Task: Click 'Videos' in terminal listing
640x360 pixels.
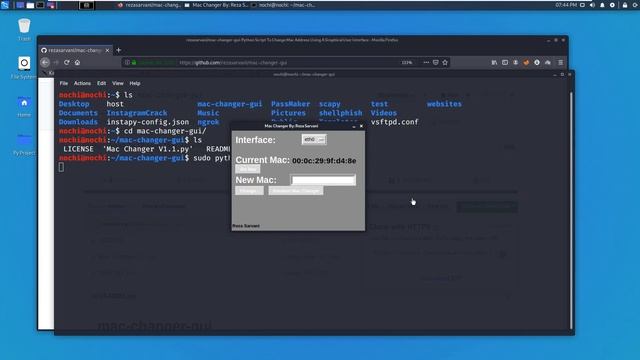Action: click(x=384, y=113)
